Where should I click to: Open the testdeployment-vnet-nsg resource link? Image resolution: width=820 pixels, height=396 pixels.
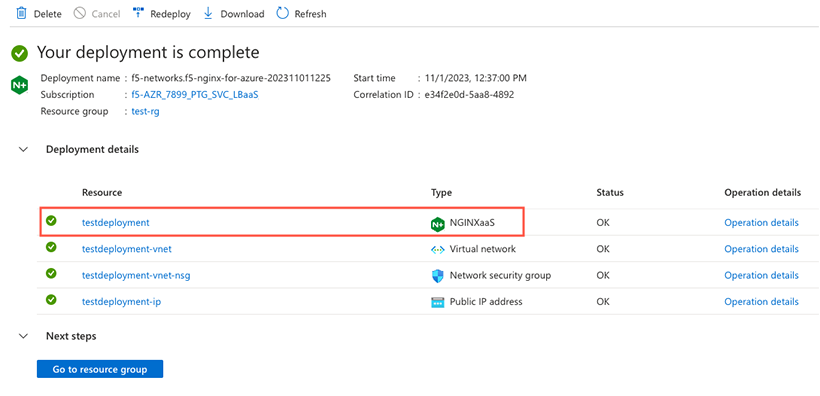(x=136, y=276)
